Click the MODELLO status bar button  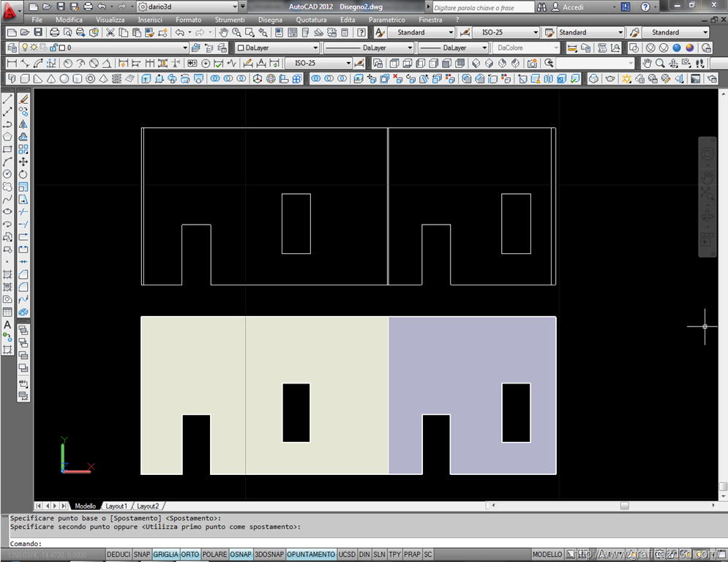point(547,555)
